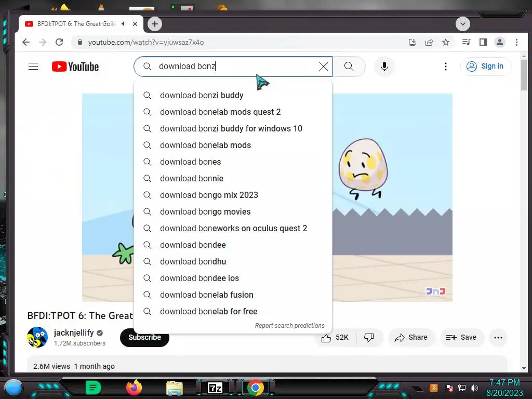Viewport: 532px width, 399px height.
Task: Choose 'download bonzi buddy for windows 10'
Action: click(233, 129)
